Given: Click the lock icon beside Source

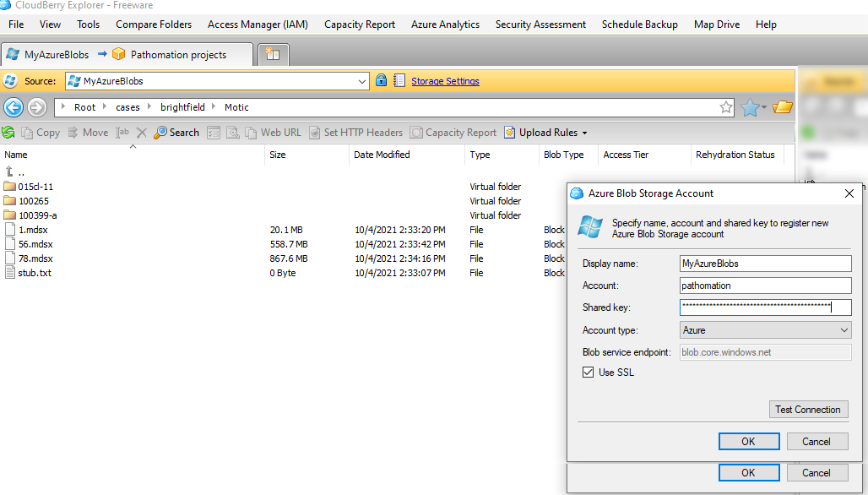Looking at the screenshot, I should [381, 81].
